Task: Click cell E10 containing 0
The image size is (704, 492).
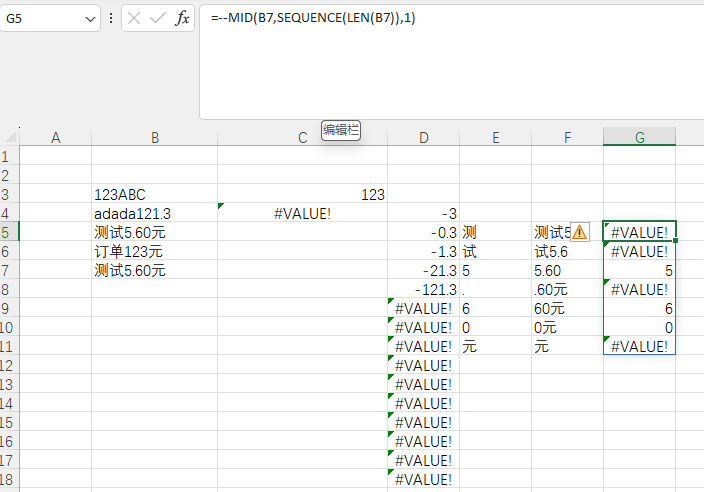Action: (495, 327)
